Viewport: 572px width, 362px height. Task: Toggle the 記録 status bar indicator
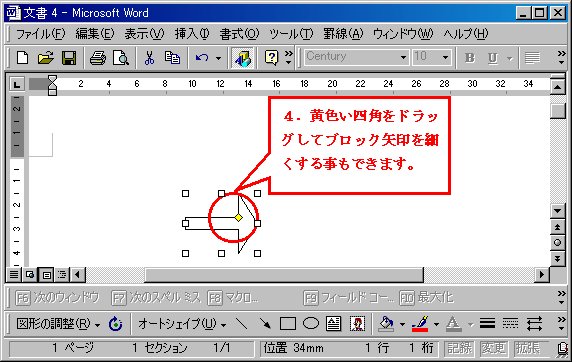(459, 348)
